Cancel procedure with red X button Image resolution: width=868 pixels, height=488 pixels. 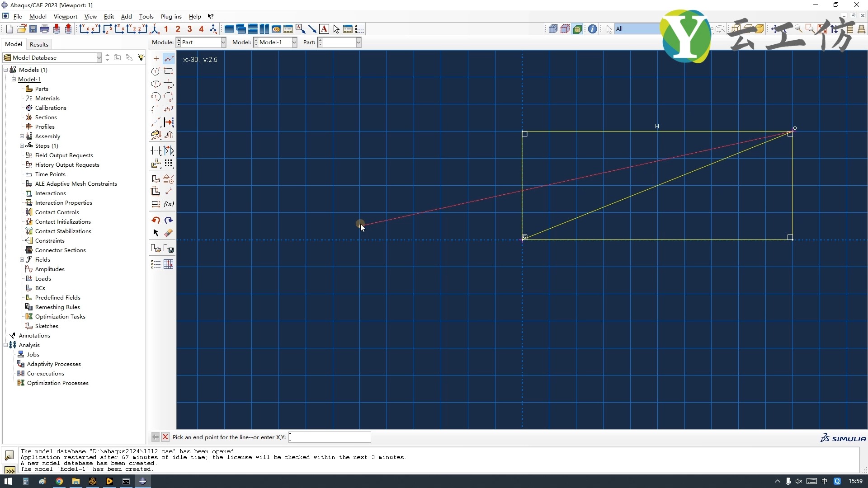tap(165, 437)
